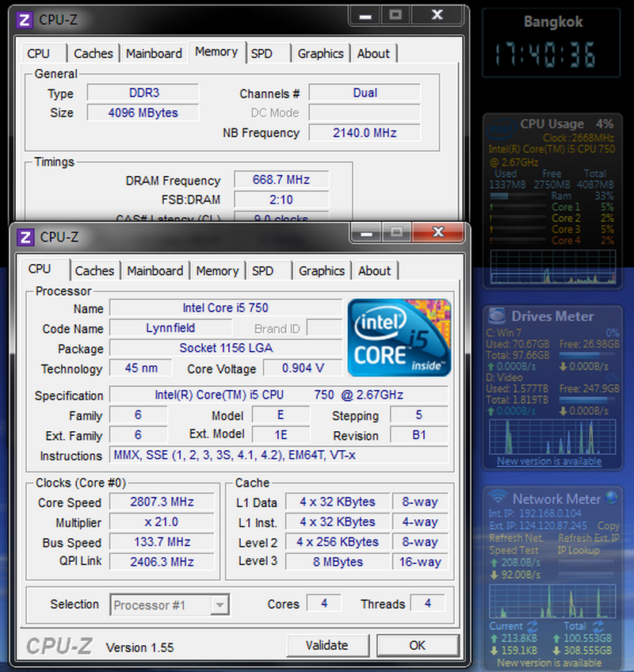634x672 pixels.
Task: Click the Core Voltage value '0.904 V'
Action: click(x=303, y=368)
